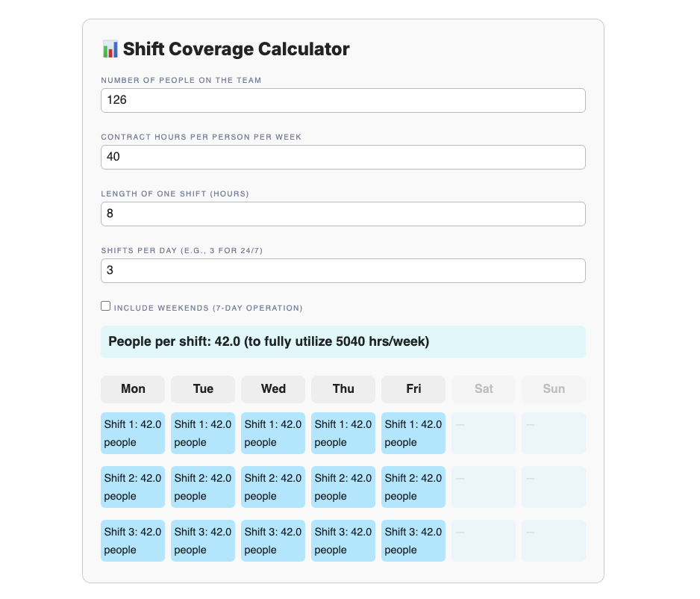700x599 pixels.
Task: Click Sunday's empty Shift 3 placeholder
Action: tap(553, 541)
